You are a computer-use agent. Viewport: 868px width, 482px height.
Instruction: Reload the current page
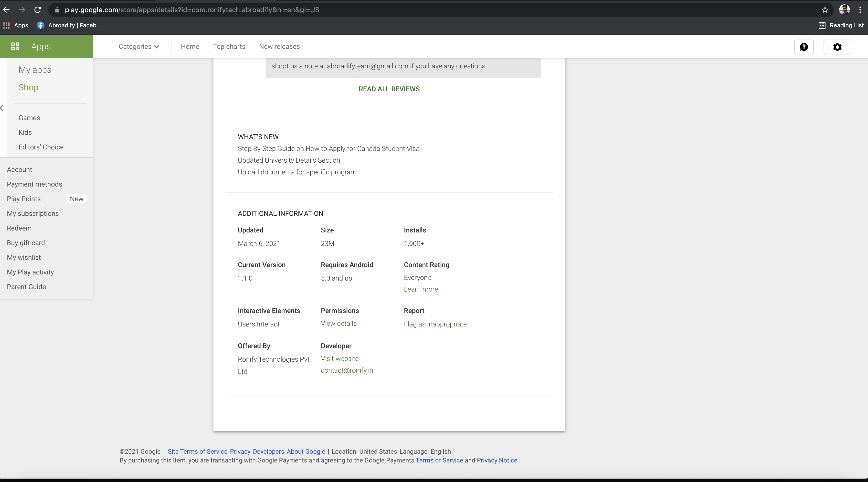click(38, 10)
